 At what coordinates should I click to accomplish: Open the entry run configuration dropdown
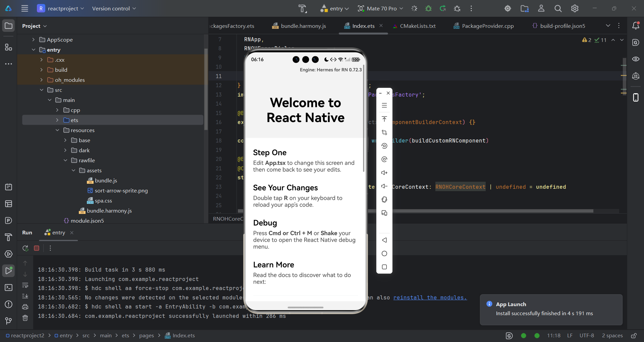point(335,8)
